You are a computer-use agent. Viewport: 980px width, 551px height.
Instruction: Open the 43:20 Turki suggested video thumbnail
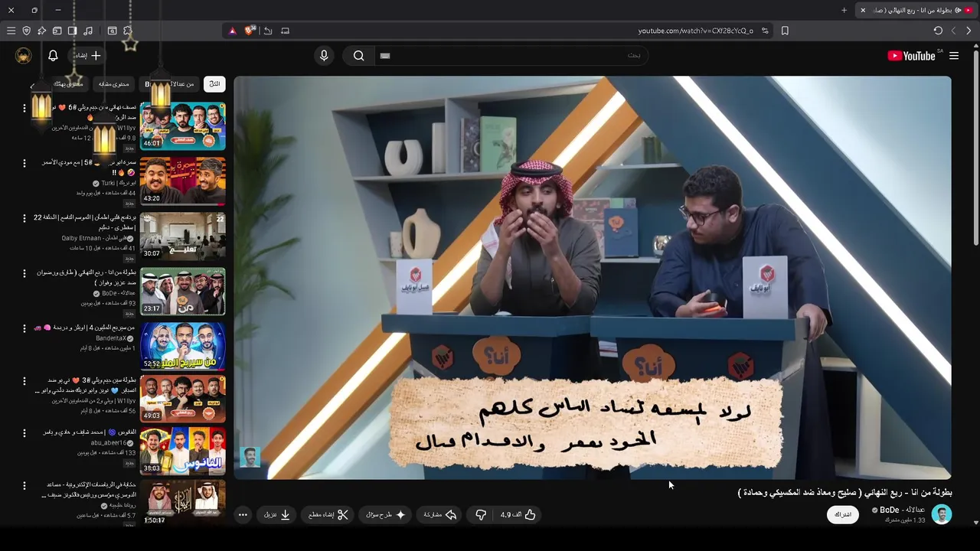[x=182, y=181]
